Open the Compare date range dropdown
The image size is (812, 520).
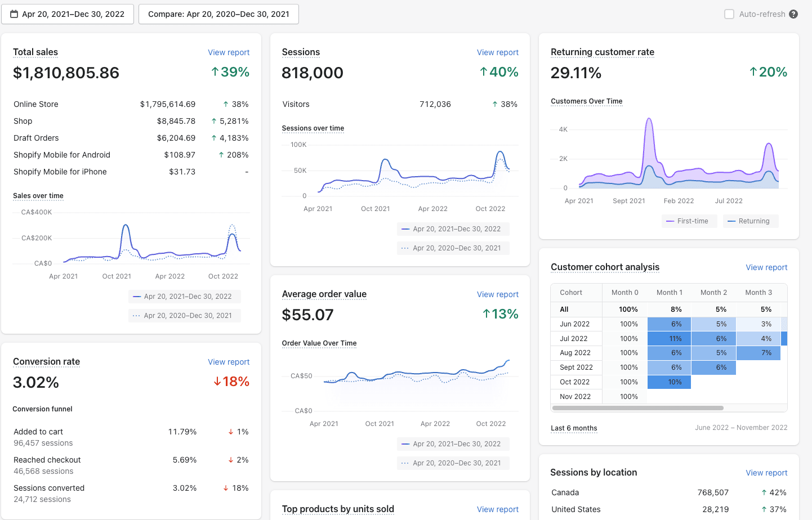coord(218,14)
